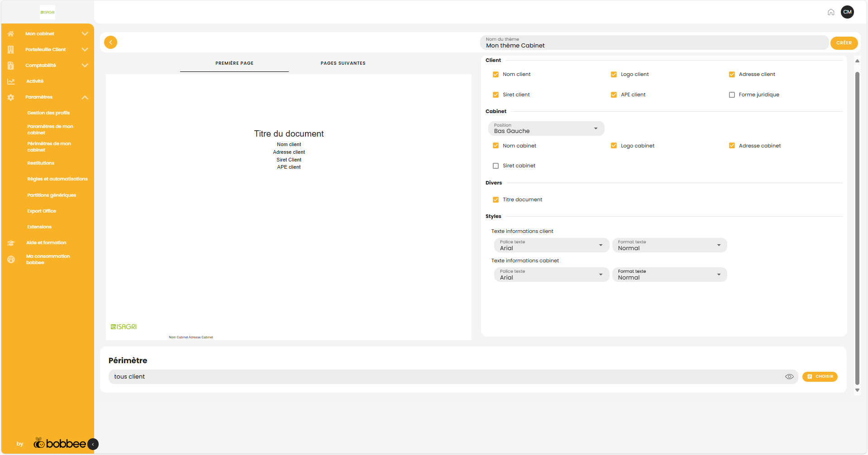
Task: Open Paramètres de mon cabinet menu item
Action: (50, 130)
